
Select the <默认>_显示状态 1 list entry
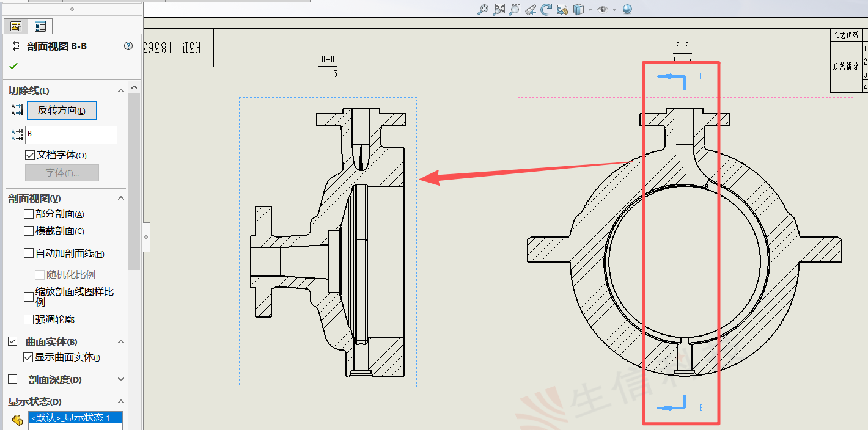pos(75,418)
